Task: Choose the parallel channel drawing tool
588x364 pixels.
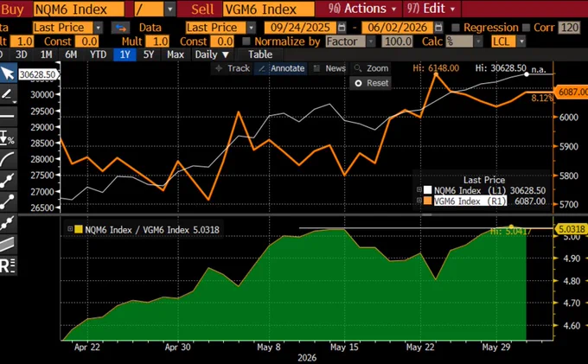Action: (8, 244)
